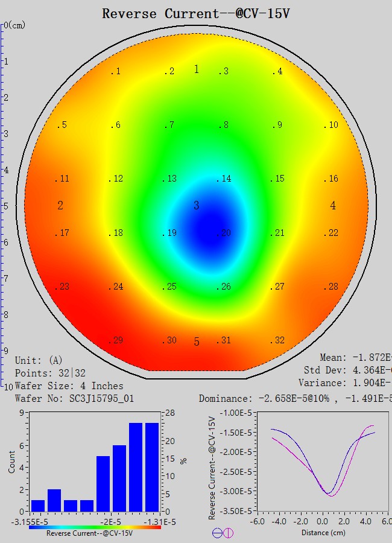Click zone label 3 at the wafer center
Viewport: 392px width, 543px height.
pos(196,206)
